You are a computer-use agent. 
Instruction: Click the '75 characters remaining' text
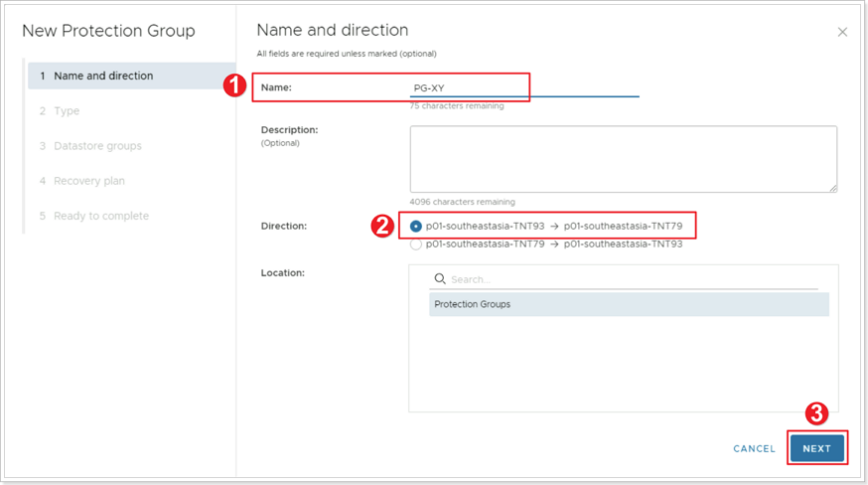[457, 106]
